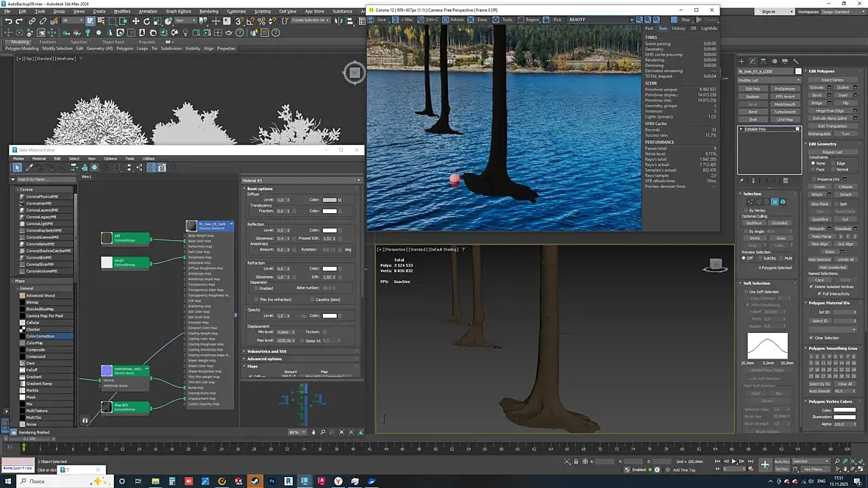Open the Utilities wrench panel
Image resolution: width=868 pixels, height=488 pixels.
[794, 61]
